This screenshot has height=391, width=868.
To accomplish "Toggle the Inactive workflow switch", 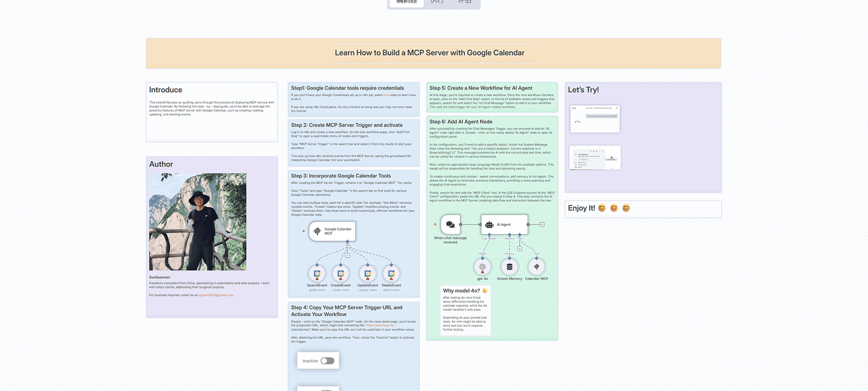I will tap(328, 361).
